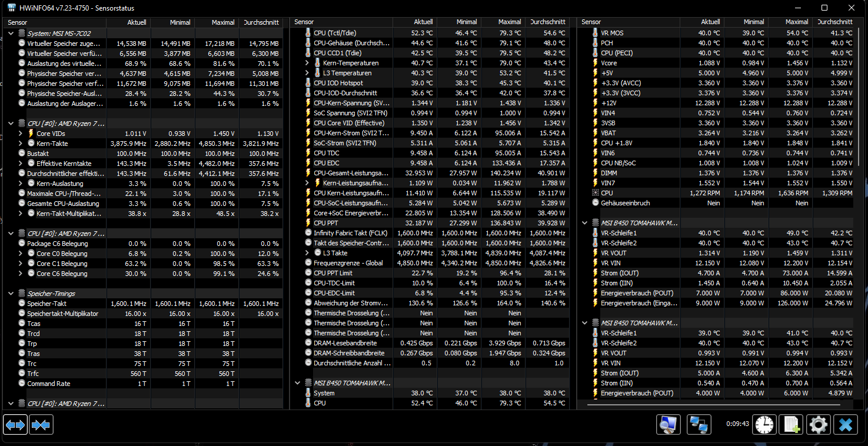This screenshot has height=446, width=868.
Task: Open remote monitoring with the monitor-and-magnifier icon
Action: click(669, 424)
